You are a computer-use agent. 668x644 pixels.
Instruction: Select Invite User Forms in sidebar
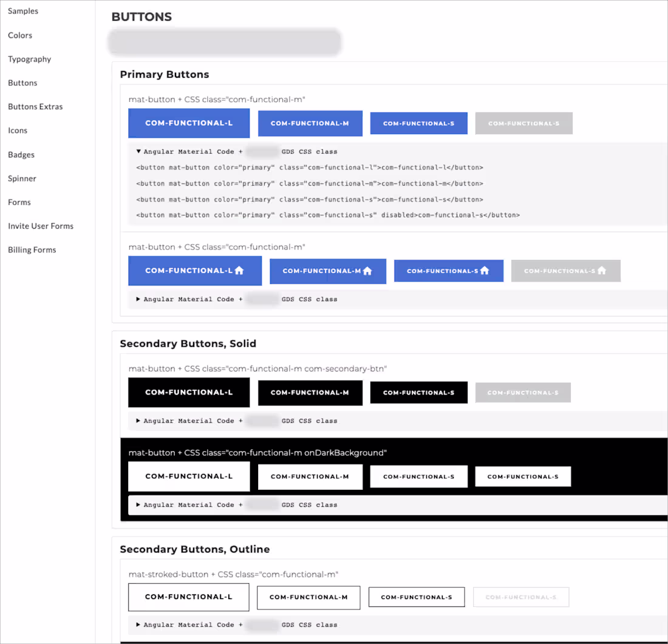41,226
